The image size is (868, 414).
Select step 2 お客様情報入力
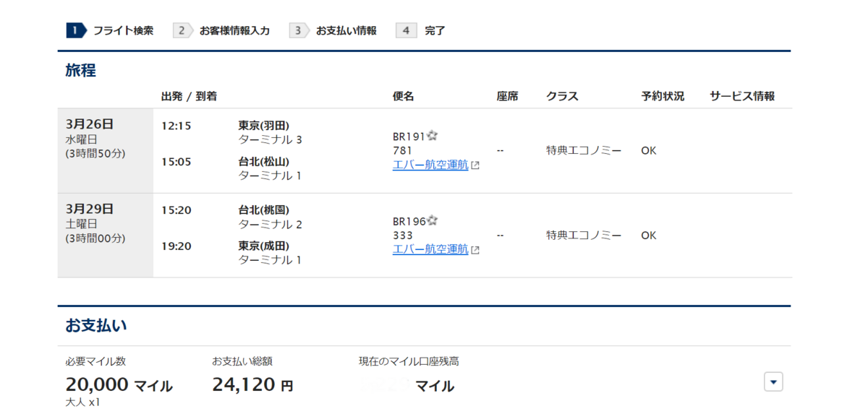pyautogui.click(x=221, y=30)
